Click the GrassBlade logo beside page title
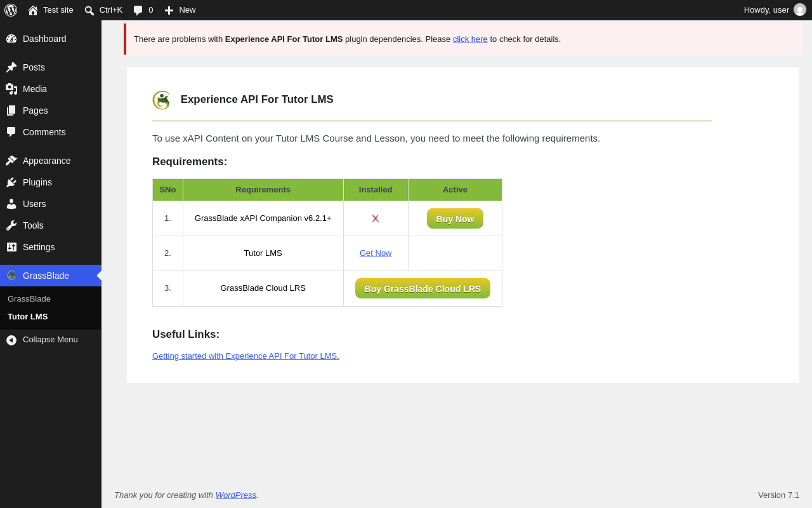This screenshot has width=812, height=508. [x=162, y=100]
